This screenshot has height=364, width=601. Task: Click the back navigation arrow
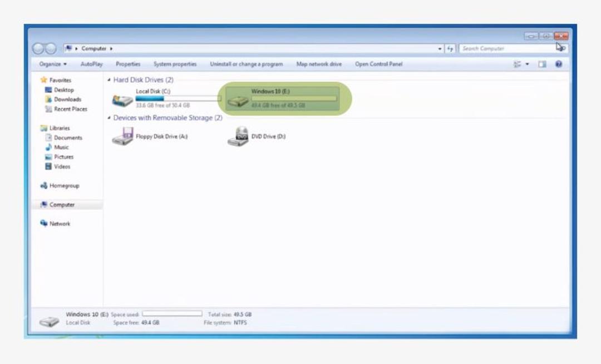[38, 48]
